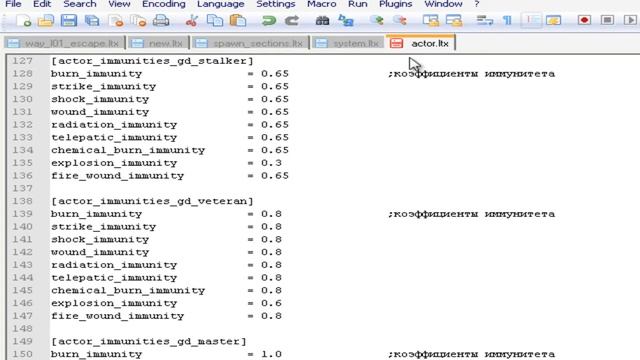Click the Replace icon
The image size is (640, 360).
point(345,20)
